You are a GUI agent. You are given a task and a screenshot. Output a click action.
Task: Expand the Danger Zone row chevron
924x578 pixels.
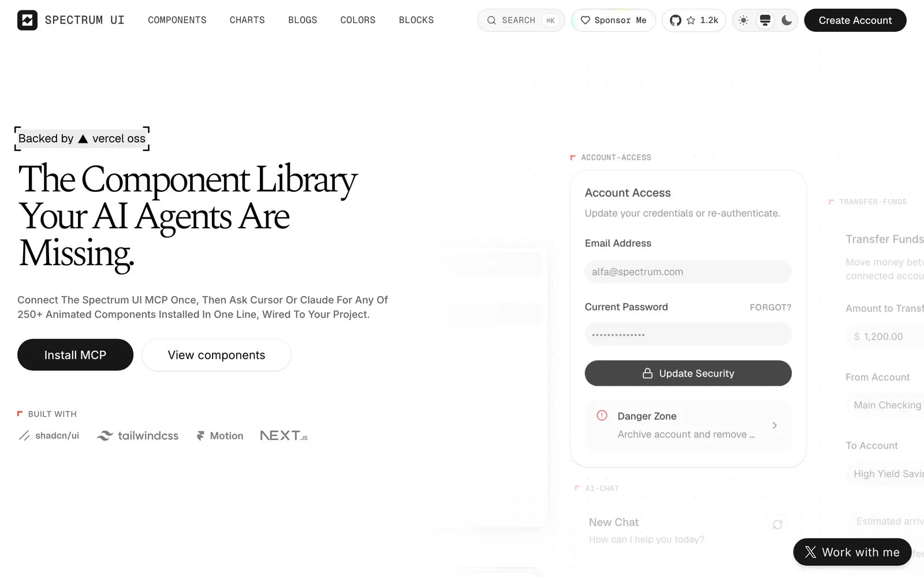click(x=774, y=425)
